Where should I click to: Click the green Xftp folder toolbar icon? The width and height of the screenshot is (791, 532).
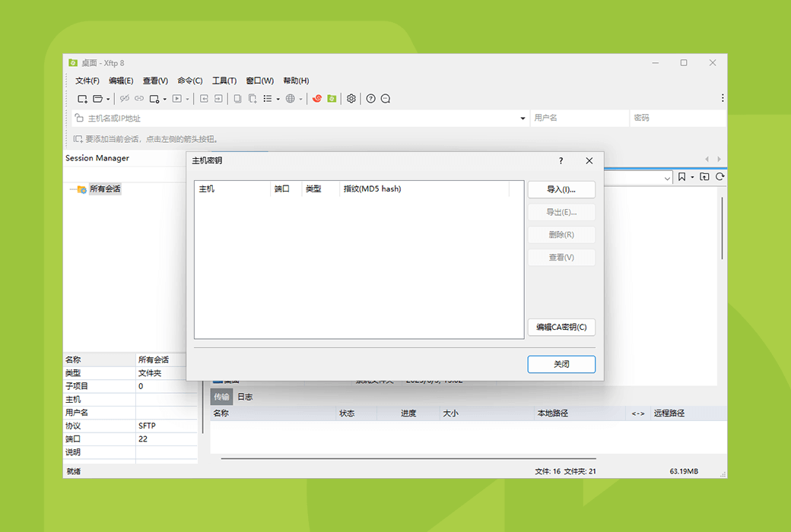[332, 98]
